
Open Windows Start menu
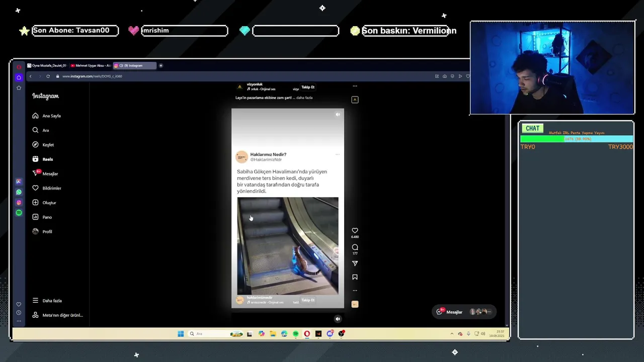click(181, 334)
